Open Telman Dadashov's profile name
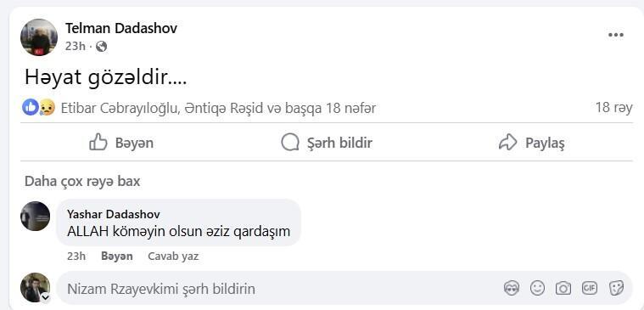Screen dimensions: 644x310 (x=121, y=28)
